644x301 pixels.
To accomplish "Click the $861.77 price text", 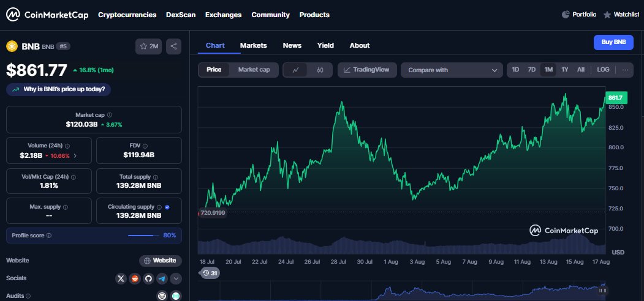I will coord(37,70).
